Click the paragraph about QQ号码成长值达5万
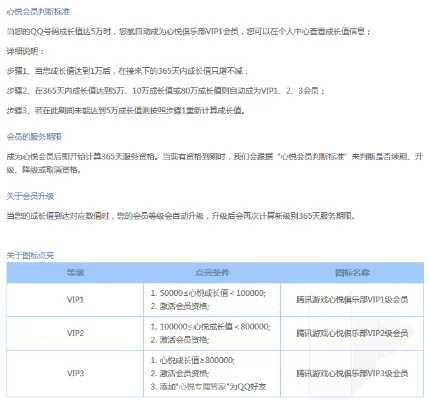 [188, 32]
